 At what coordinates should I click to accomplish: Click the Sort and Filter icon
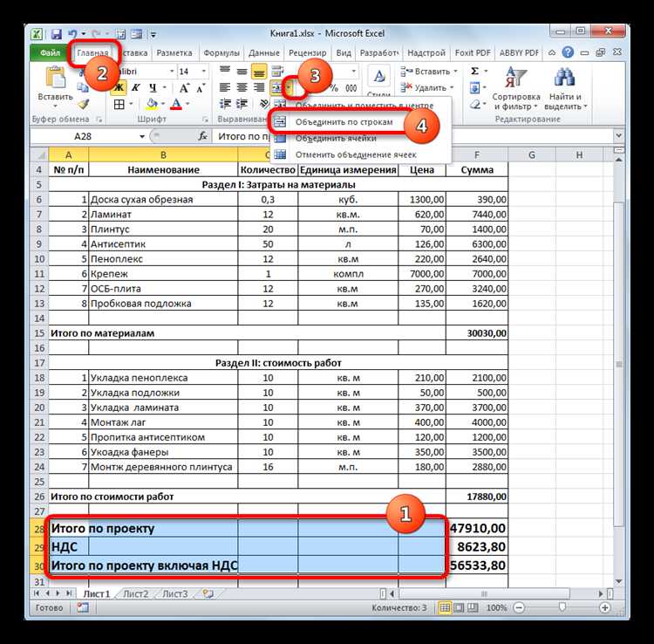[x=516, y=78]
